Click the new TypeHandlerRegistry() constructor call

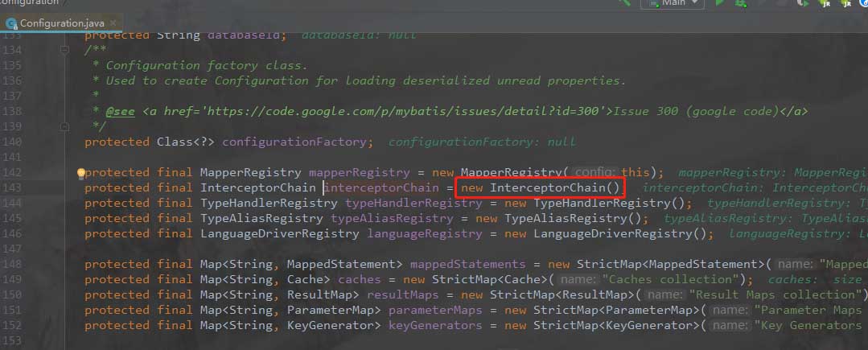[x=594, y=204]
